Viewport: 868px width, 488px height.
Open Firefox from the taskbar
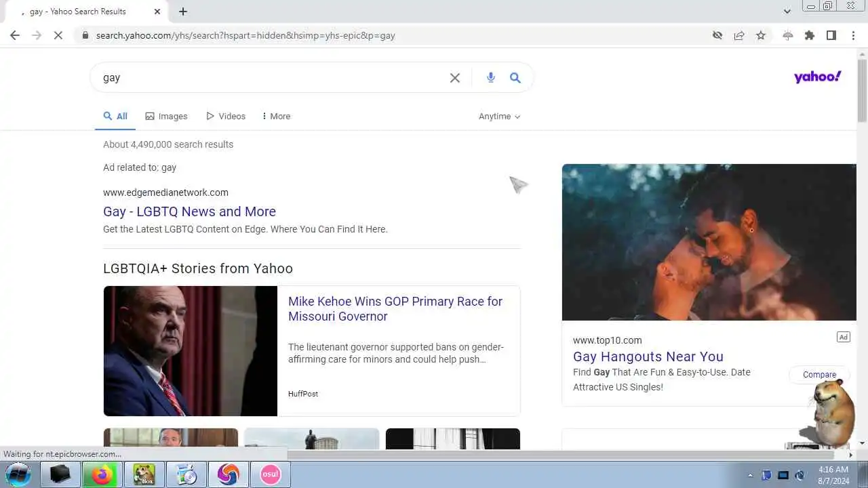tap(102, 474)
